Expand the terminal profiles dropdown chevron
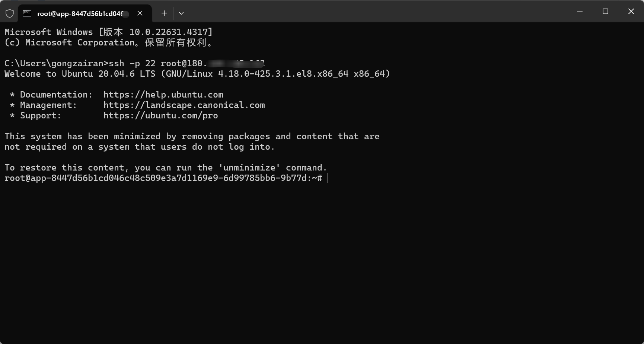The width and height of the screenshot is (644, 344). [x=181, y=13]
